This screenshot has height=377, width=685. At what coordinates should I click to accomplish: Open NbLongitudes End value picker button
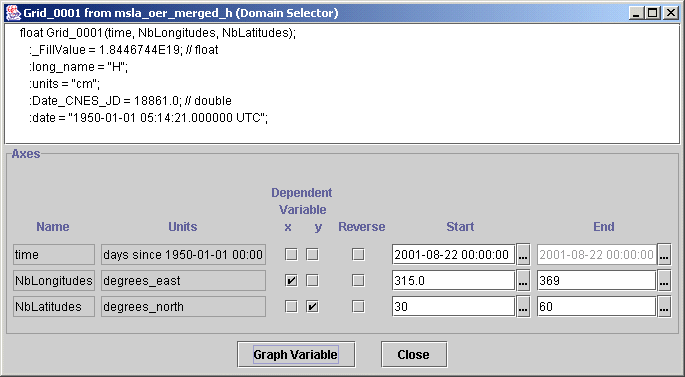coord(664,280)
